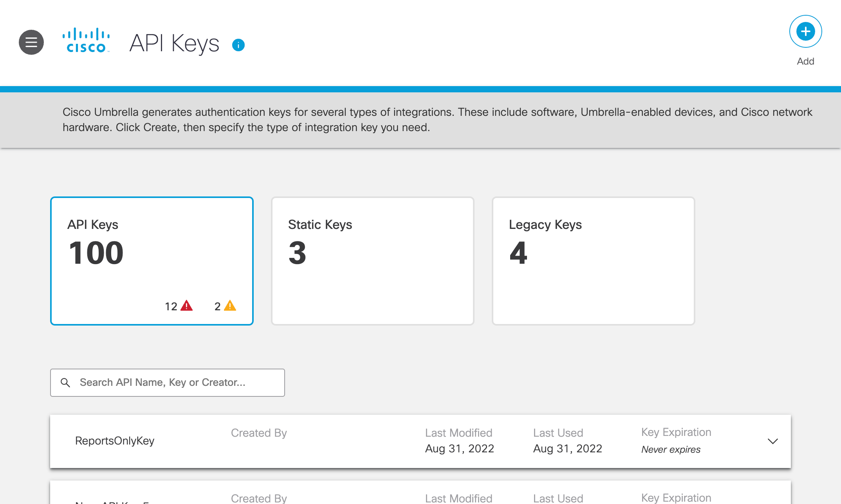Click the Add plus circle icon
The width and height of the screenshot is (841, 504).
(x=805, y=31)
